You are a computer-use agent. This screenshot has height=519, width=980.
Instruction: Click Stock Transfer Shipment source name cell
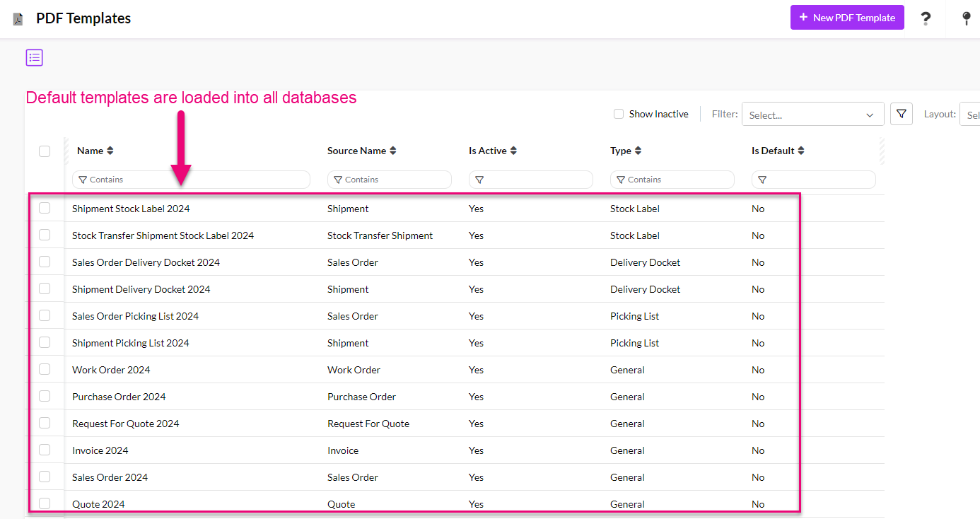coord(380,235)
